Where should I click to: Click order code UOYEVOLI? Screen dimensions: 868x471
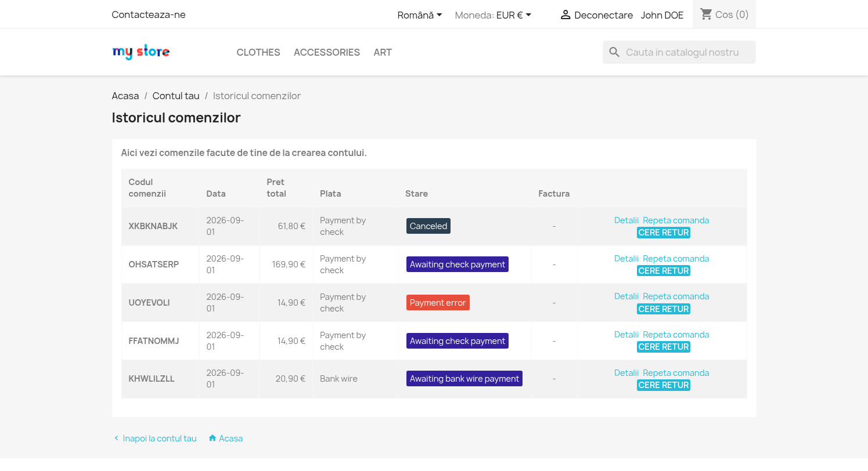tap(149, 303)
